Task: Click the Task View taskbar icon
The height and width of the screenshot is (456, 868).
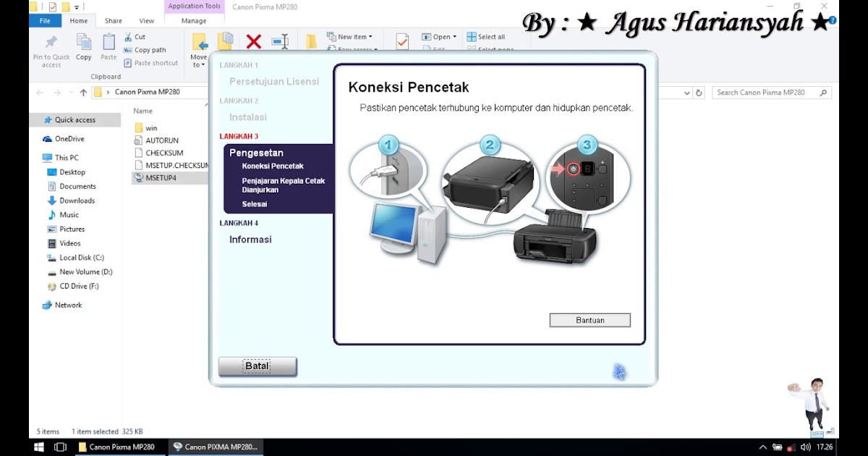Action: click(60, 447)
